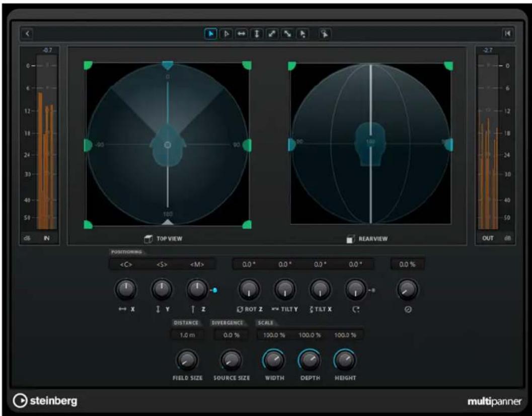Click the -0.7 peak value on input meter
Image resolution: width=532 pixels, height=416 pixels.
[x=47, y=50]
